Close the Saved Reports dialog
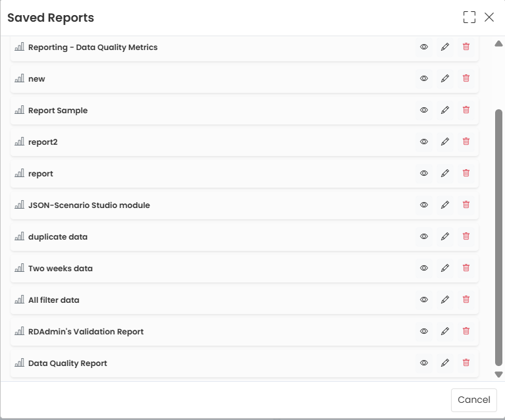The image size is (505, 420). click(489, 17)
